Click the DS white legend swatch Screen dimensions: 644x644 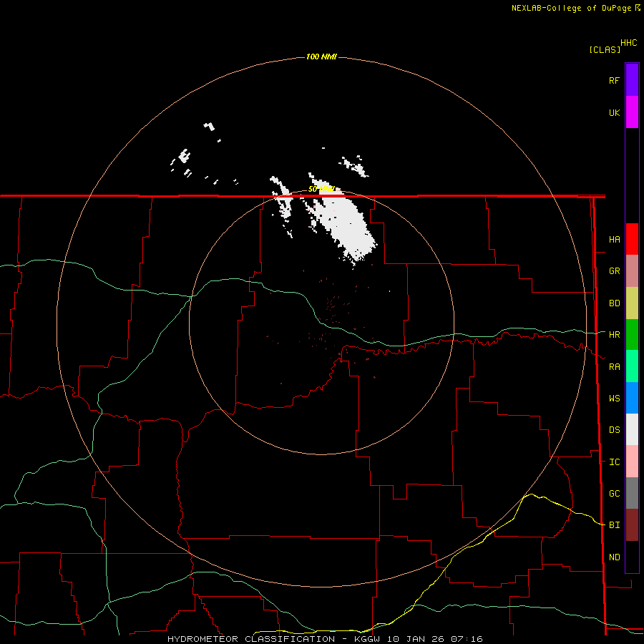632,429
